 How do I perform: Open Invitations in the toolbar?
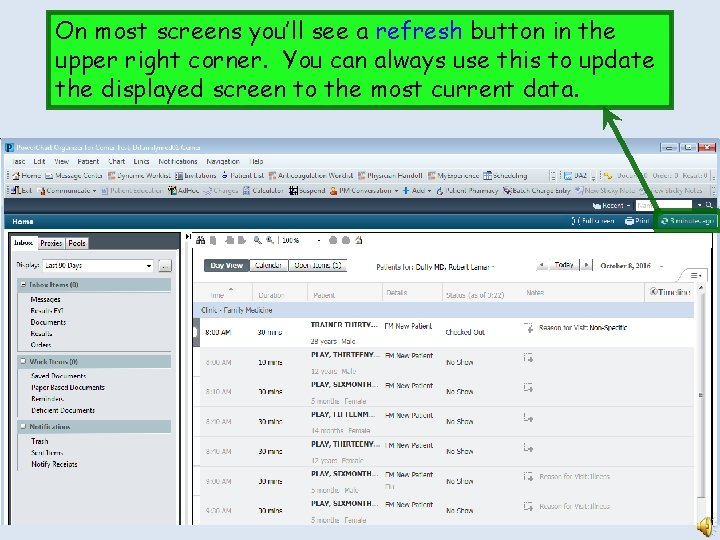coord(196,175)
